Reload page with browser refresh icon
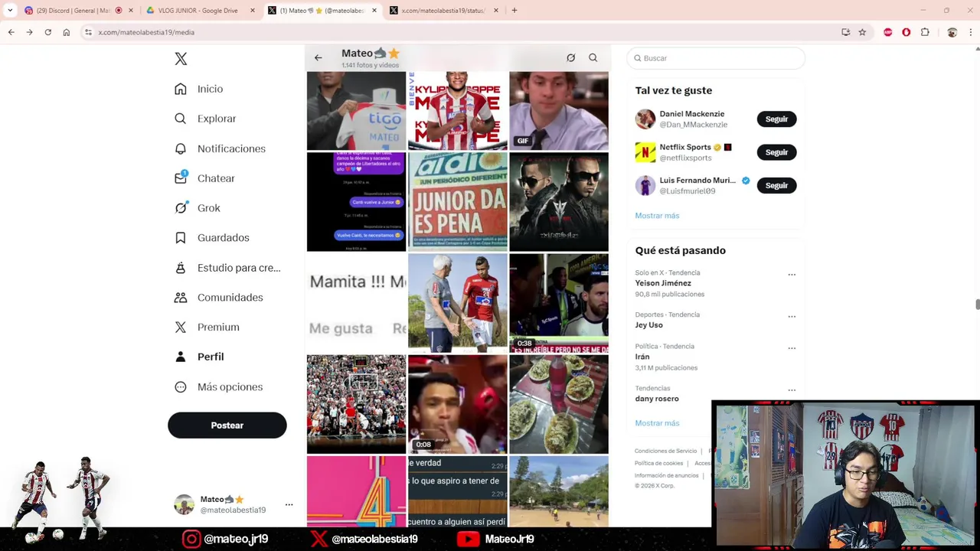This screenshot has height=551, width=980. 47,32
